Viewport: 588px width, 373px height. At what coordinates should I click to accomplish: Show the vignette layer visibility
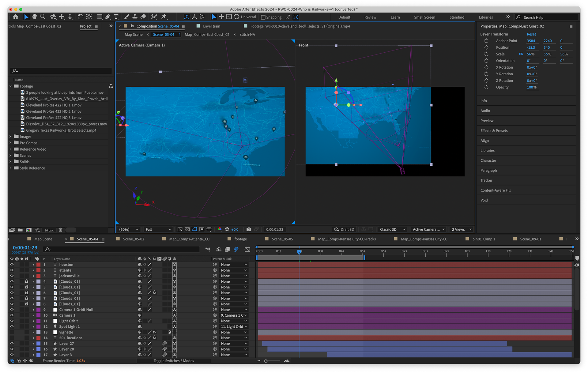[12, 332]
